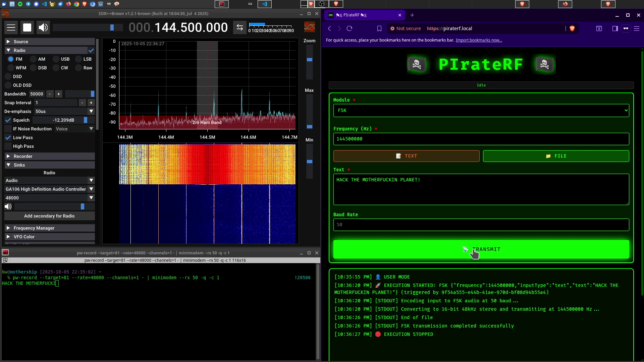
Task: Click the SDR++ waveform logo icon
Action: tap(309, 27)
